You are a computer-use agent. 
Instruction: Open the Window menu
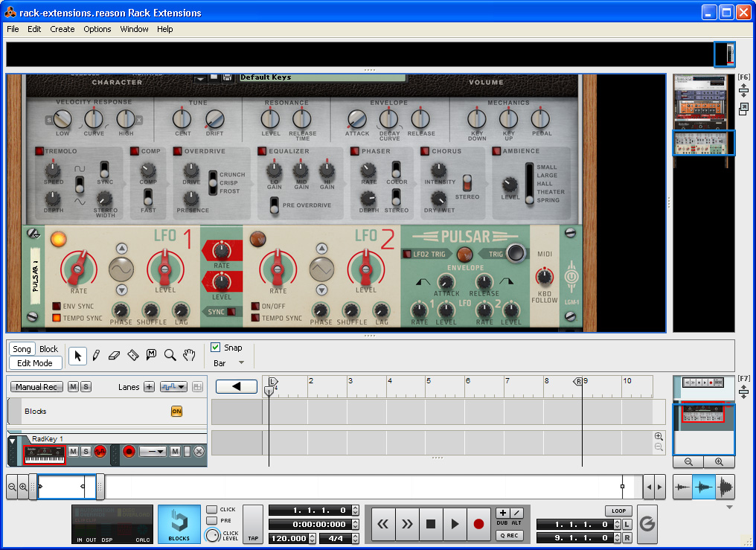point(134,29)
